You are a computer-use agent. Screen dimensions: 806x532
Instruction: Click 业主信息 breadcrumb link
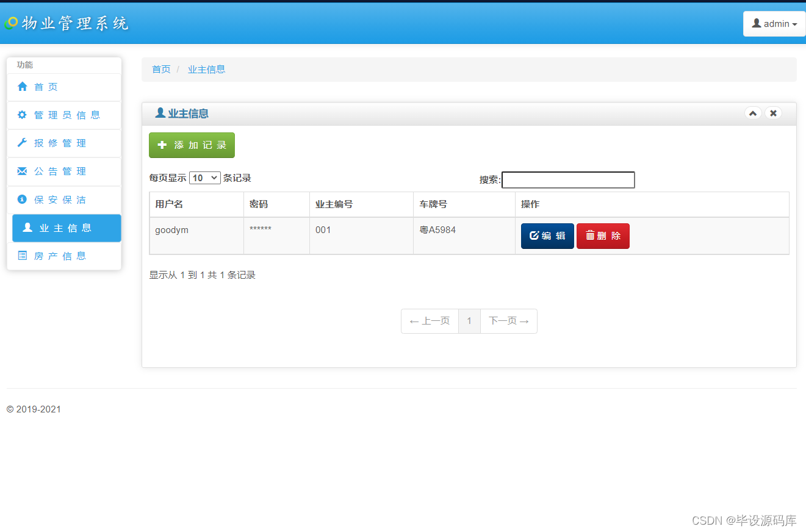[206, 69]
